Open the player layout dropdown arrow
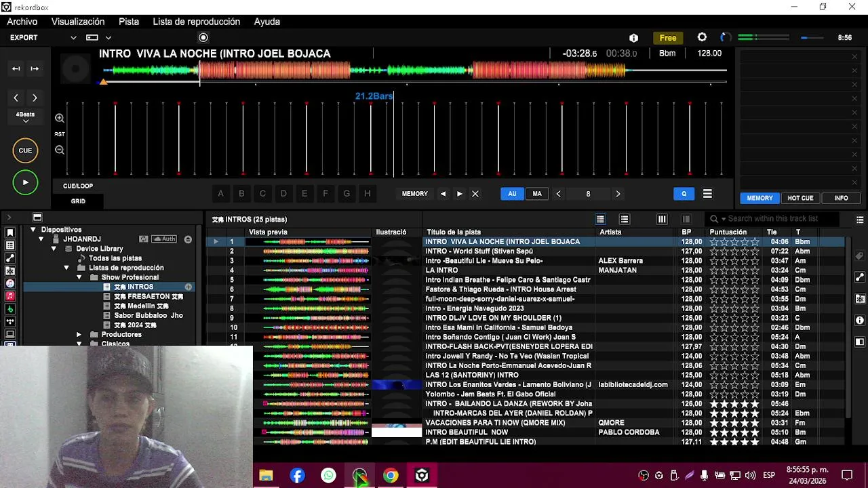The image size is (868, 488). 108,38
